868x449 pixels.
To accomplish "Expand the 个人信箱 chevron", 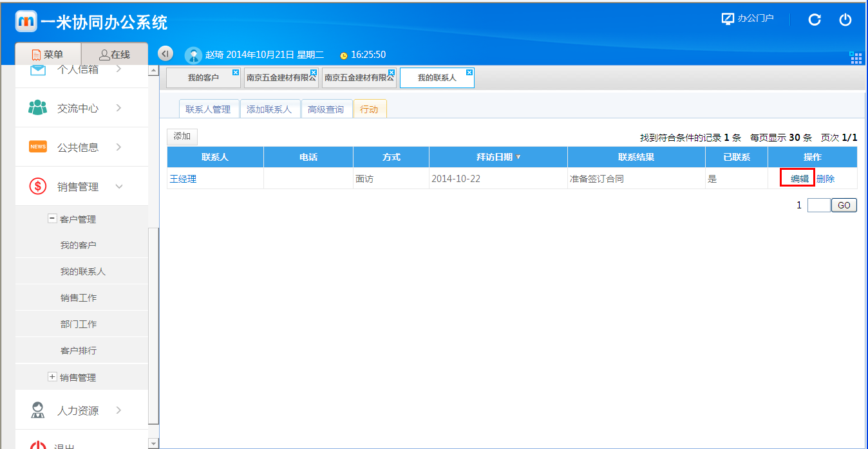I will pos(118,69).
